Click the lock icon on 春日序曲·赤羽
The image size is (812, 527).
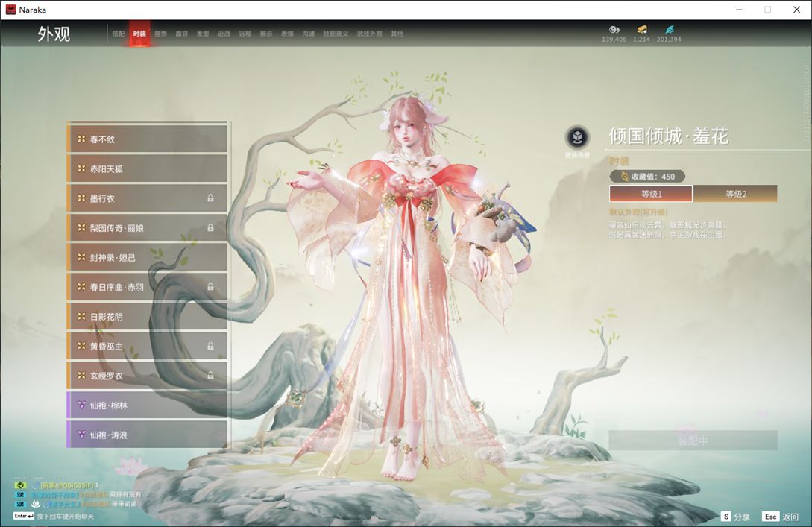[x=210, y=286]
